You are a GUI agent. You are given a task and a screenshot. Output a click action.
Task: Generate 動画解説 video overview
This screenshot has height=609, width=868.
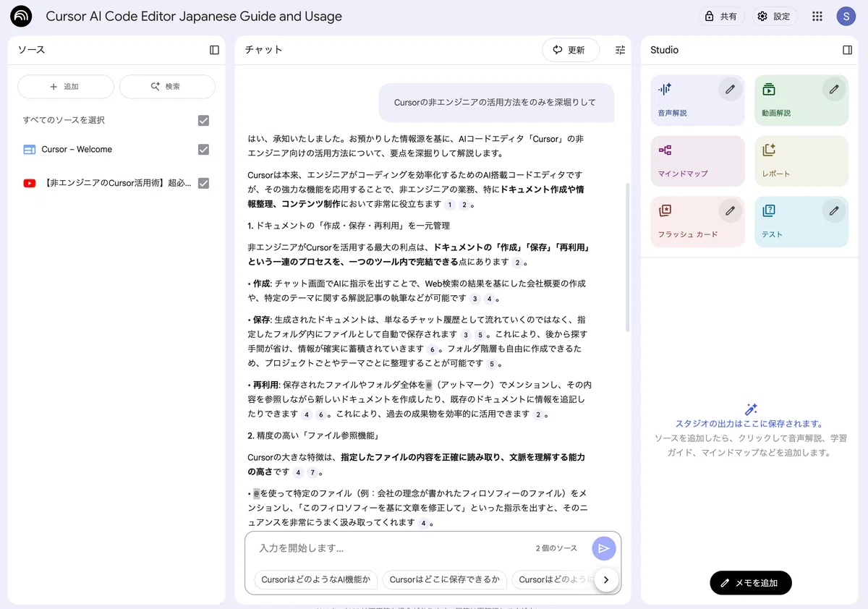click(801, 101)
